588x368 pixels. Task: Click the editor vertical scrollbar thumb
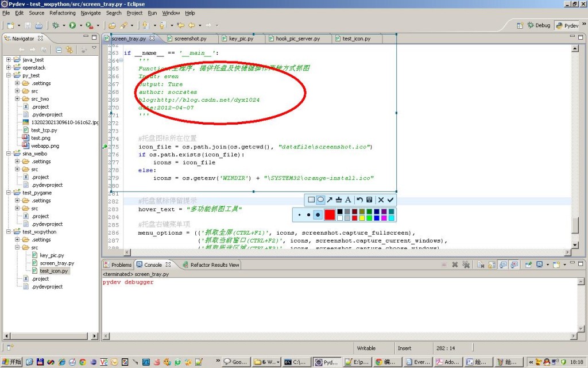point(575,225)
